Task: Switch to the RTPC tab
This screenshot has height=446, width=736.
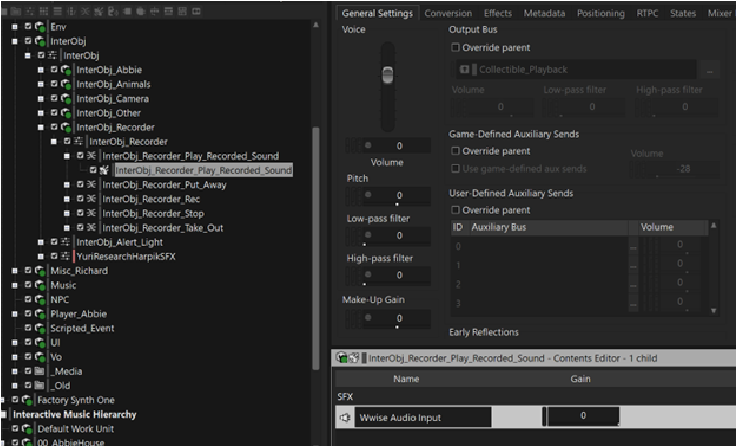Action: [x=647, y=13]
